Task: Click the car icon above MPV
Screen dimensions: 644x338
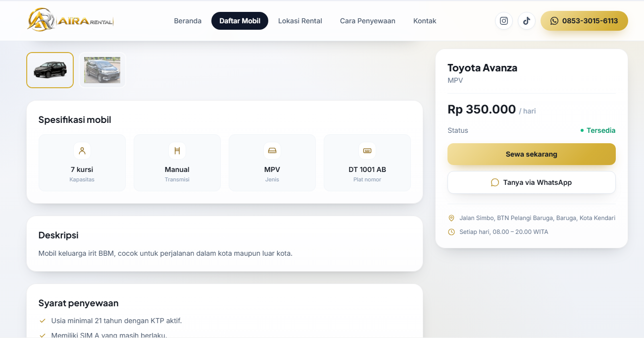Action: 272,151
